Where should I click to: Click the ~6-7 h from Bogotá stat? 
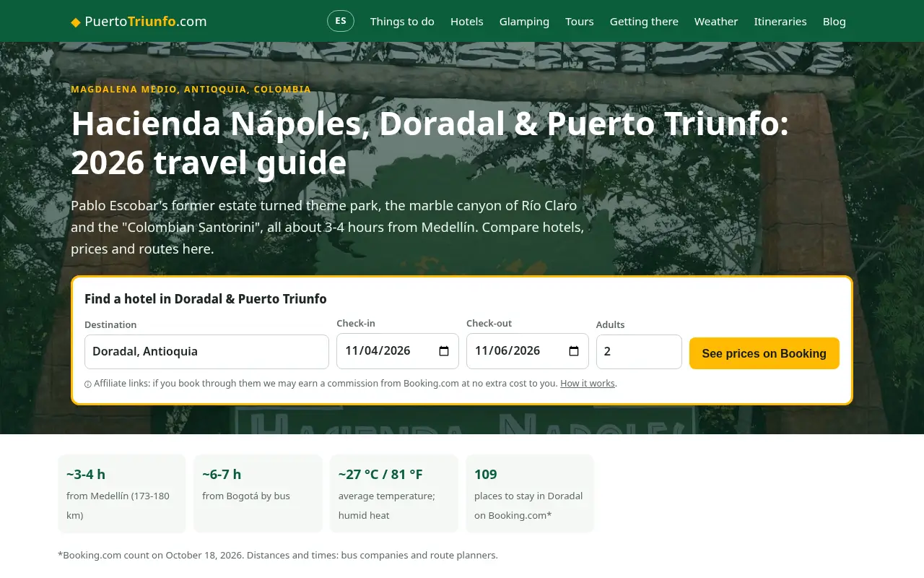tap(258, 493)
